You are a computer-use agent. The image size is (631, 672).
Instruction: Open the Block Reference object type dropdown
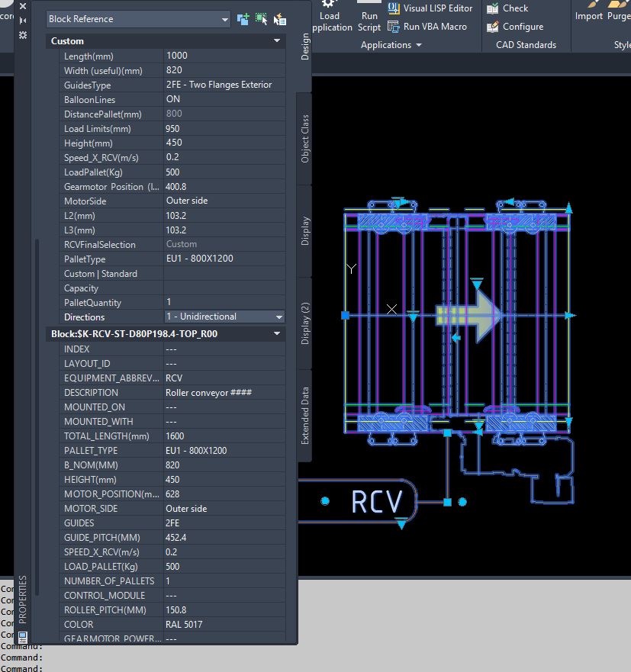coord(224,19)
